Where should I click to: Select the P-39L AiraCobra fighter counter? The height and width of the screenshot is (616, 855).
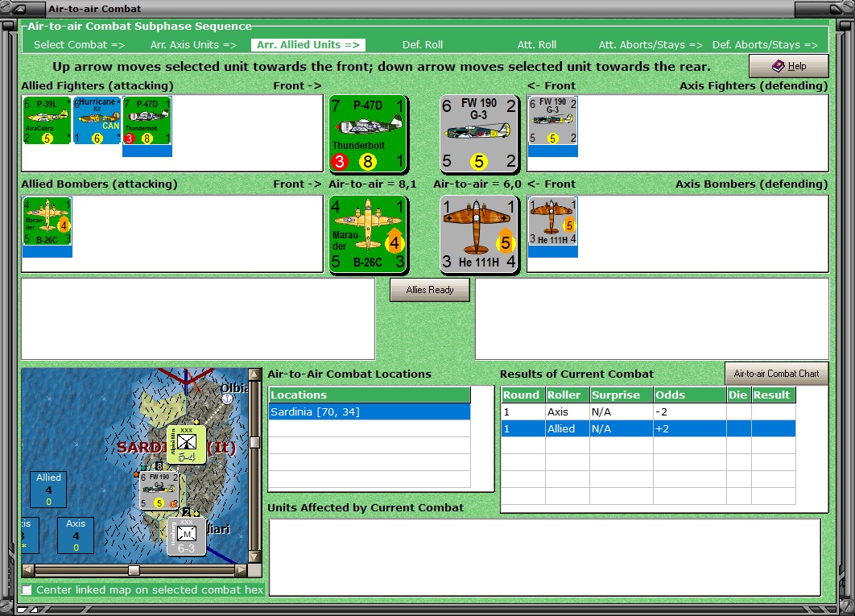click(x=47, y=121)
